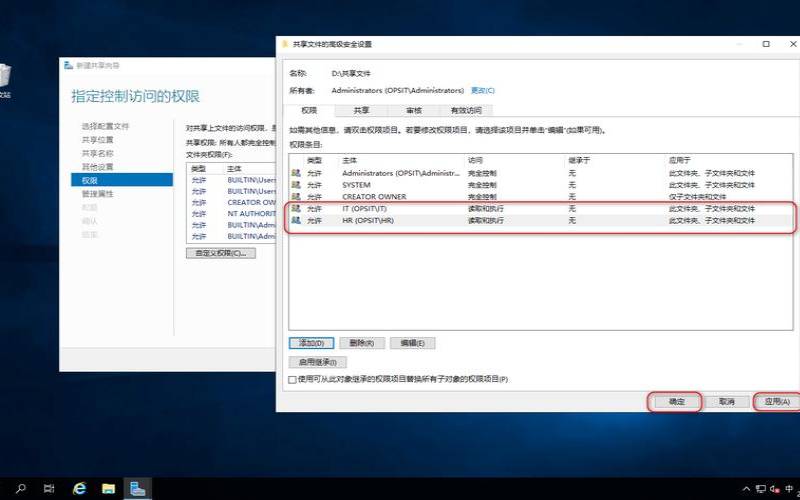
Task: Launch Internet Explorer from the taskbar
Action: [80, 488]
